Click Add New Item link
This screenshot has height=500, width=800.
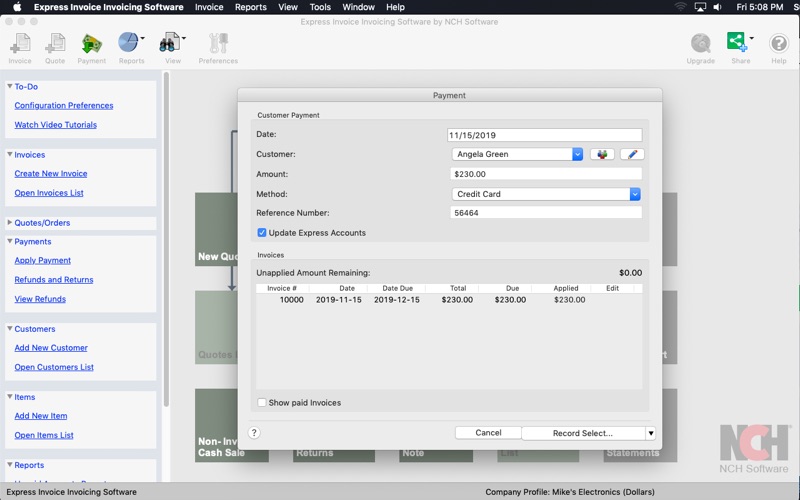point(41,416)
